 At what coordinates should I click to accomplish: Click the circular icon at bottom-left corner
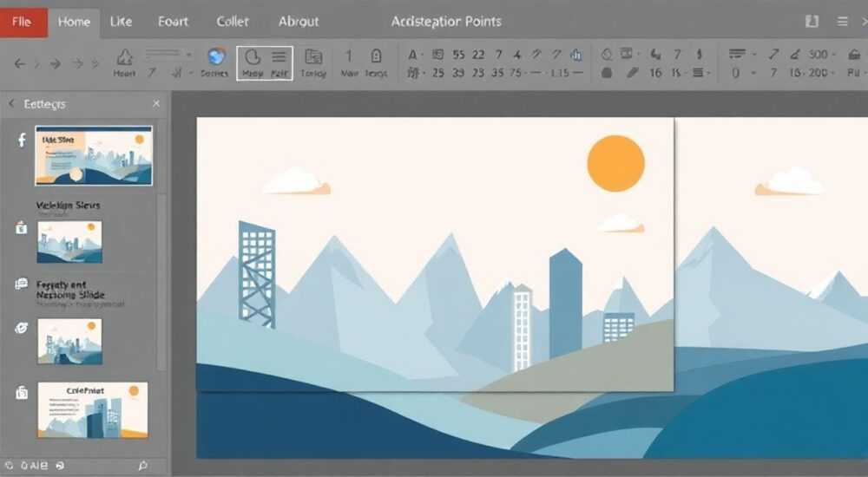point(9,466)
